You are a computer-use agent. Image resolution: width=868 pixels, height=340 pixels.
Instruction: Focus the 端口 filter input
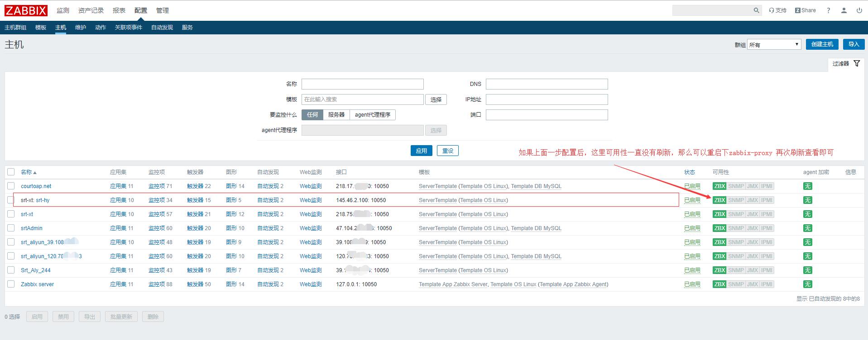(547, 115)
